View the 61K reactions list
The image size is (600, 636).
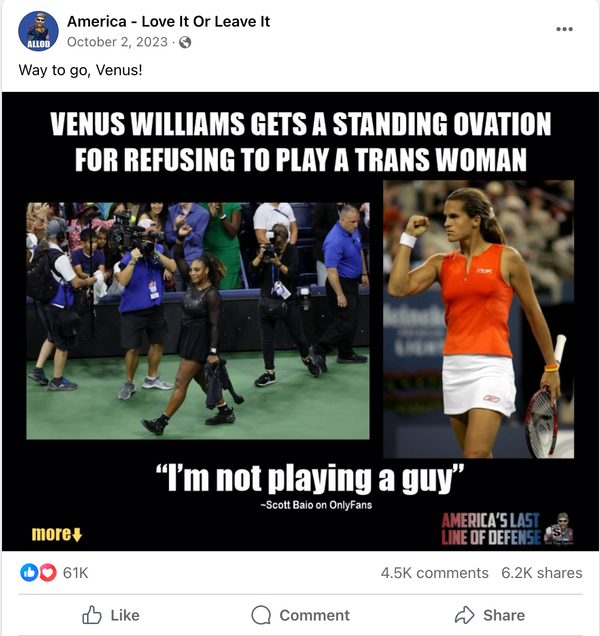tap(75, 573)
